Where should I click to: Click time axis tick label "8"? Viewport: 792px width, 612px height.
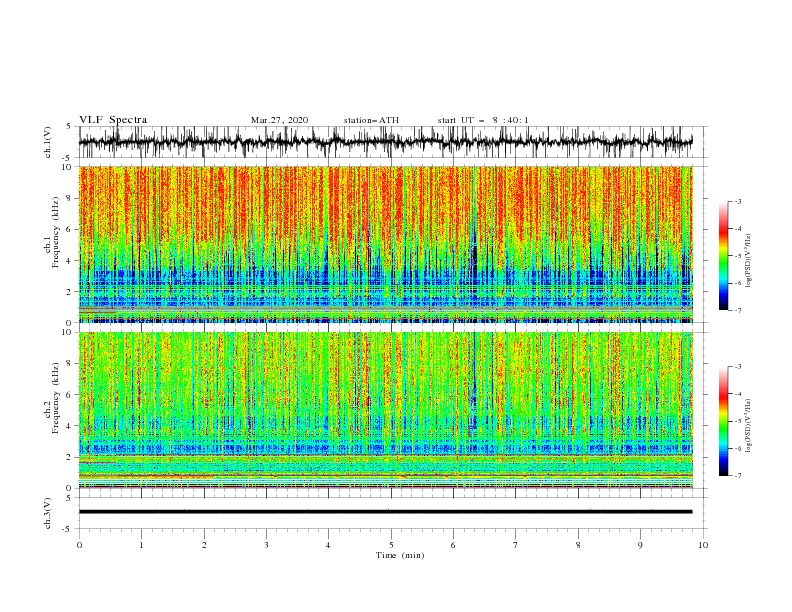578,545
